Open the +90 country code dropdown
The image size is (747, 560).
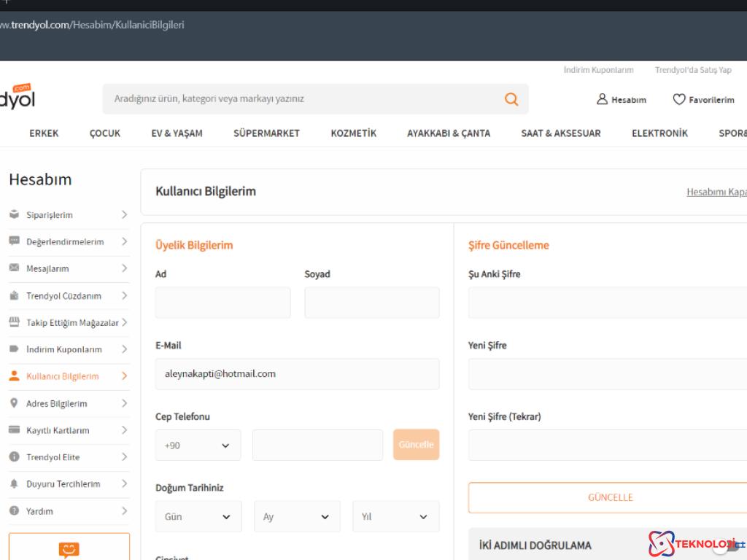coord(198,445)
